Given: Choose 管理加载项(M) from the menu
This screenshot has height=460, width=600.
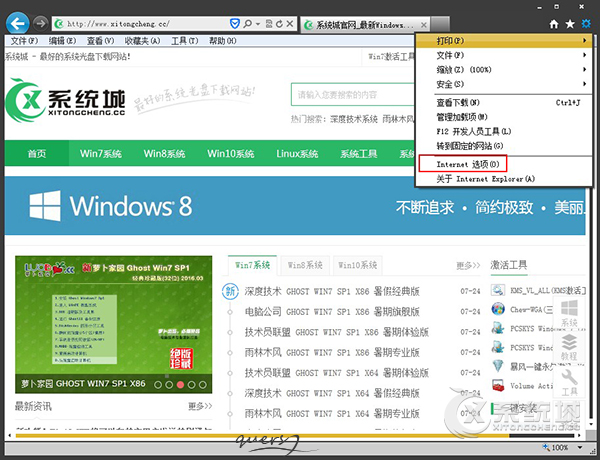Looking at the screenshot, I should [504, 117].
